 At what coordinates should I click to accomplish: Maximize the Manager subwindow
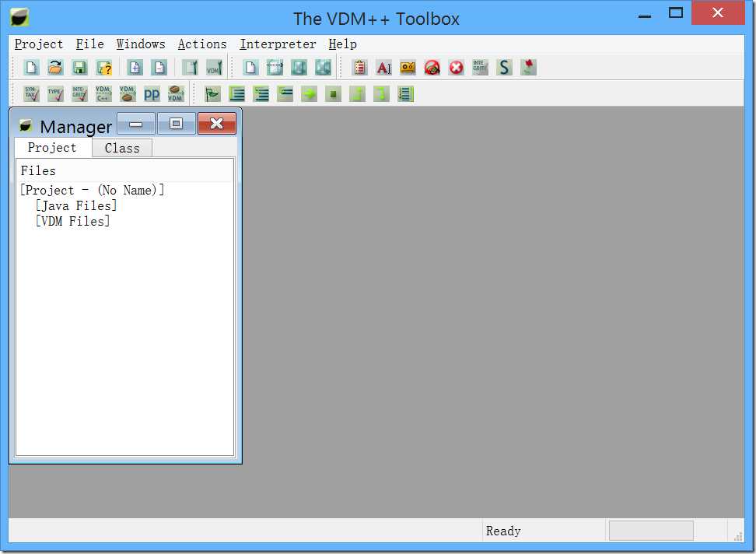[177, 124]
